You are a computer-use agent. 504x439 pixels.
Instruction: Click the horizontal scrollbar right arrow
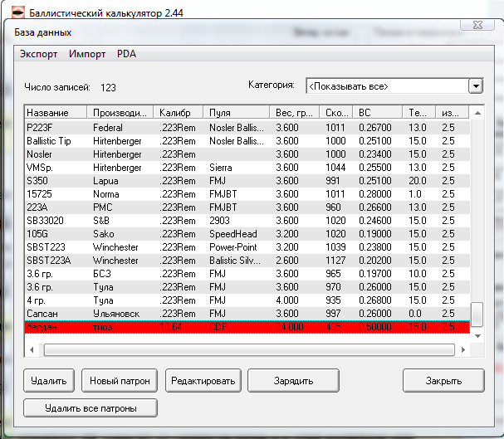click(462, 349)
